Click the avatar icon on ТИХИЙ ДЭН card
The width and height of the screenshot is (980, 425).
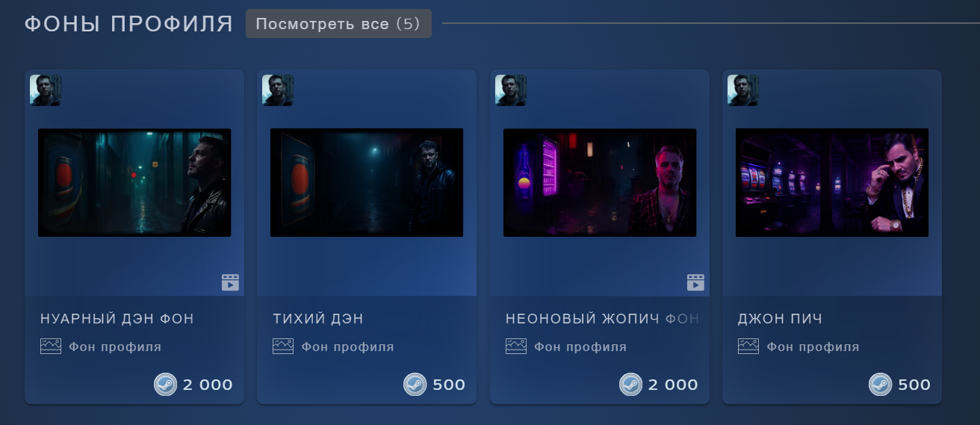coord(278,90)
